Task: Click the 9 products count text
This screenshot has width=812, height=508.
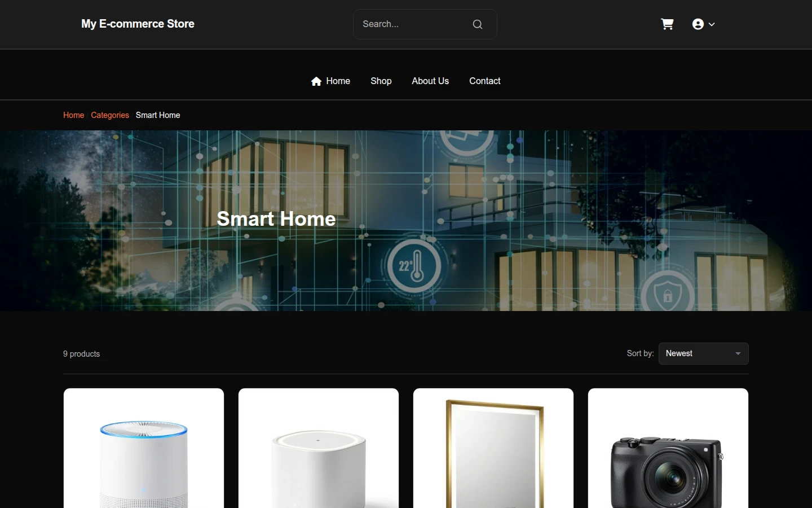Action: point(81,354)
